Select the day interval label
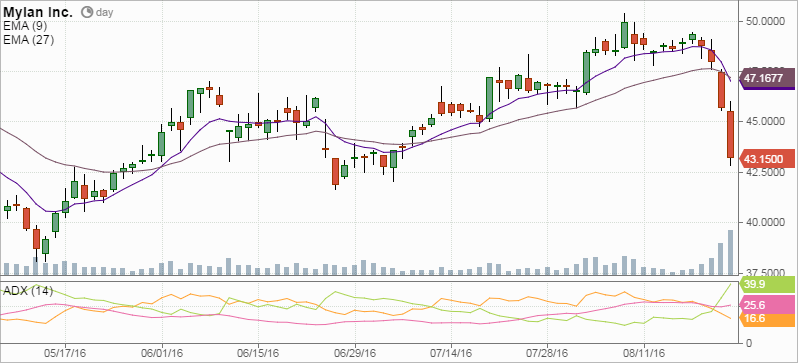The height and width of the screenshot is (363, 798). [104, 13]
